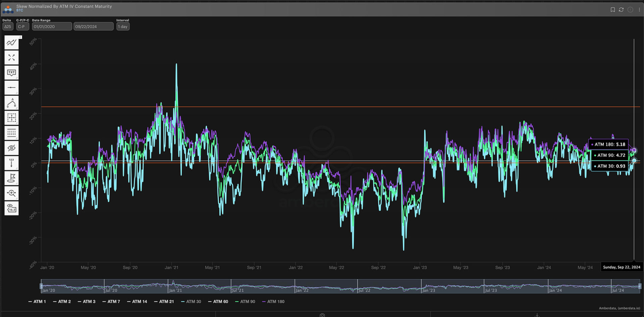Open the chart info circle icon
Image resolution: width=644 pixels, height=317 pixels.
click(x=630, y=10)
